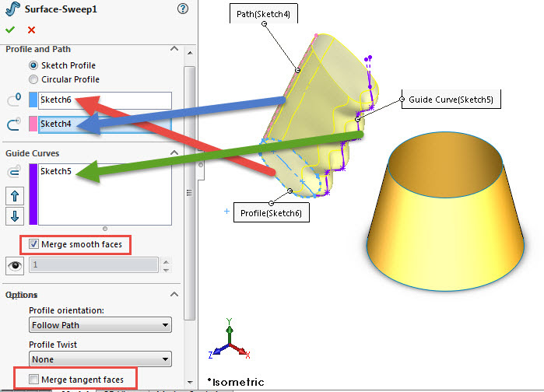The height and width of the screenshot is (392, 544).
Task: Toggle the Merge tangent faces checkbox
Action: point(33,380)
